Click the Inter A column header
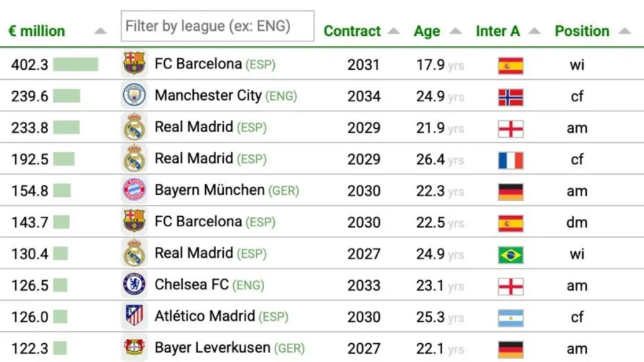The width and height of the screenshot is (644, 362). (498, 31)
